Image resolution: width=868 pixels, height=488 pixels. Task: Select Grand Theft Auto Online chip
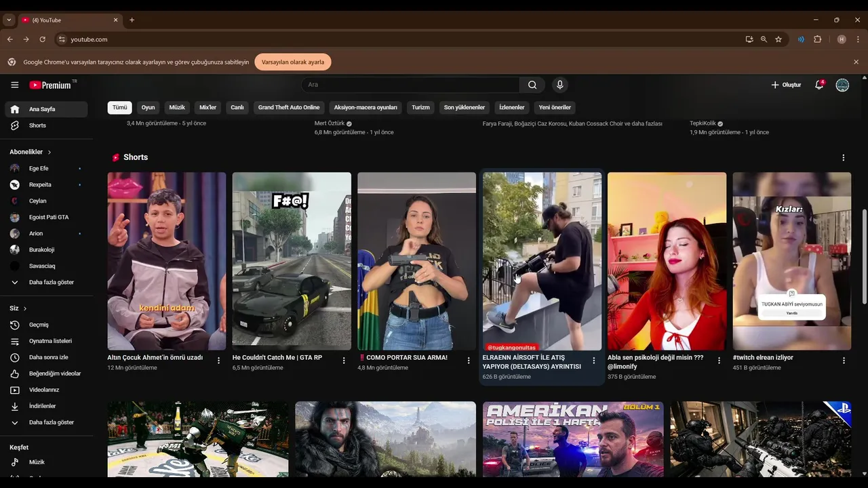289,107
